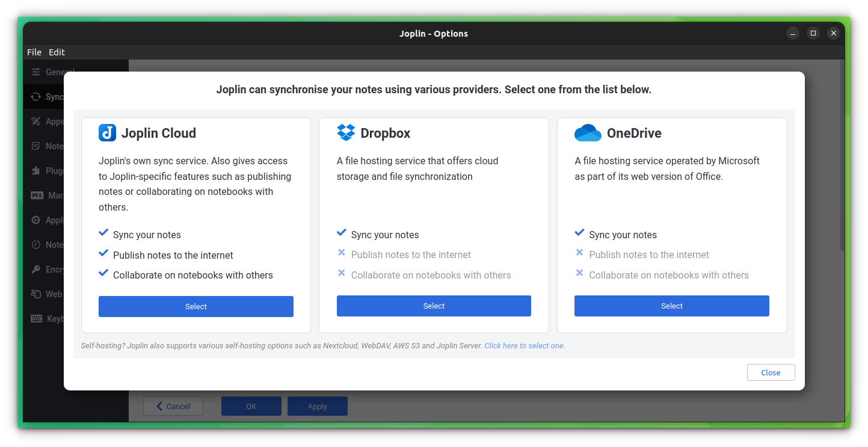Click the self-hosting 'Click here to select one' link
The height and width of the screenshot is (447, 868).
pyautogui.click(x=525, y=346)
